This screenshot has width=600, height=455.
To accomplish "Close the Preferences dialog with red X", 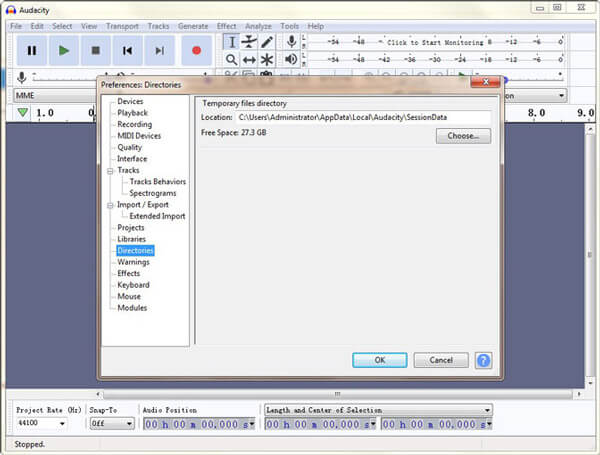I will 485,82.
